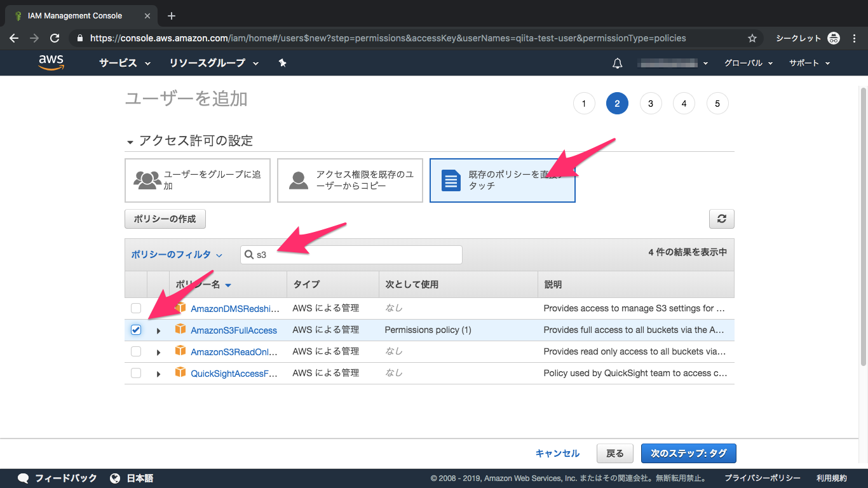The height and width of the screenshot is (488, 868).
Task: Reload the page with the refresh icon
Action: (x=55, y=38)
